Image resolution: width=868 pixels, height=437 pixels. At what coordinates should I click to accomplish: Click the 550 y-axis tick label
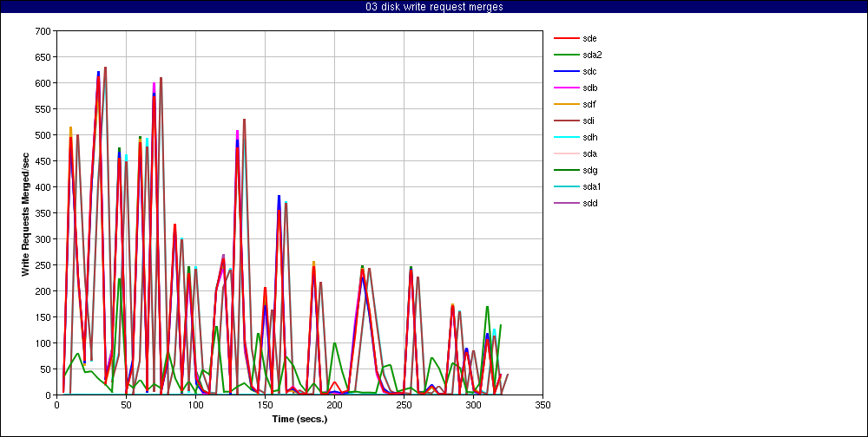tap(45, 109)
